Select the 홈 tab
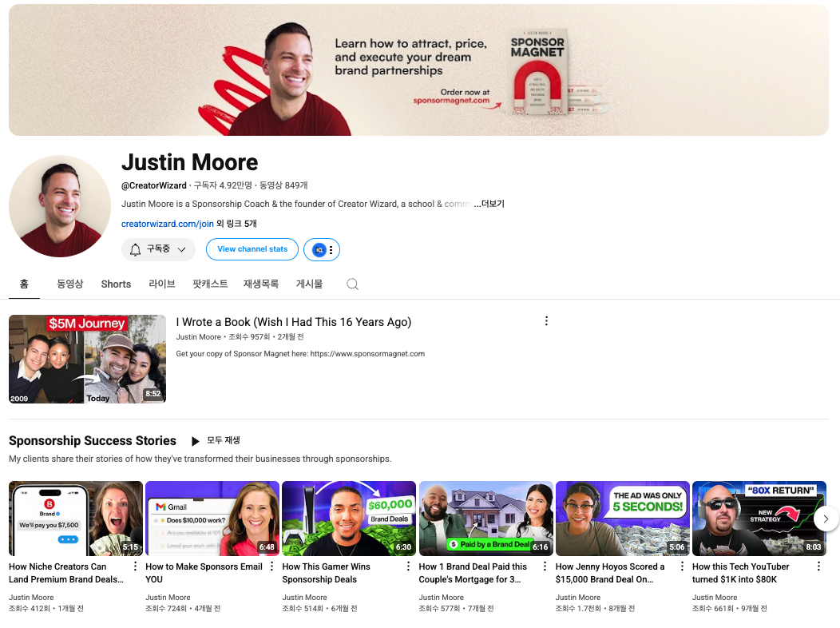 pos(24,284)
